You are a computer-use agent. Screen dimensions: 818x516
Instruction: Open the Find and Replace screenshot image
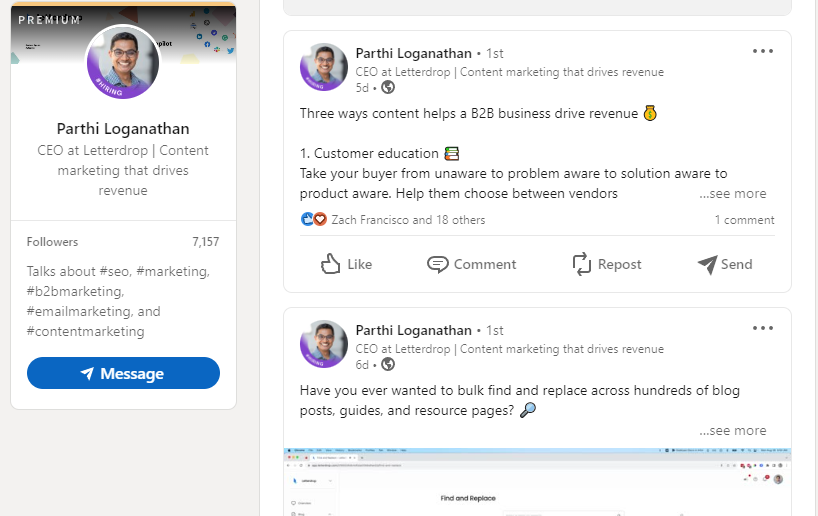pyautogui.click(x=537, y=482)
